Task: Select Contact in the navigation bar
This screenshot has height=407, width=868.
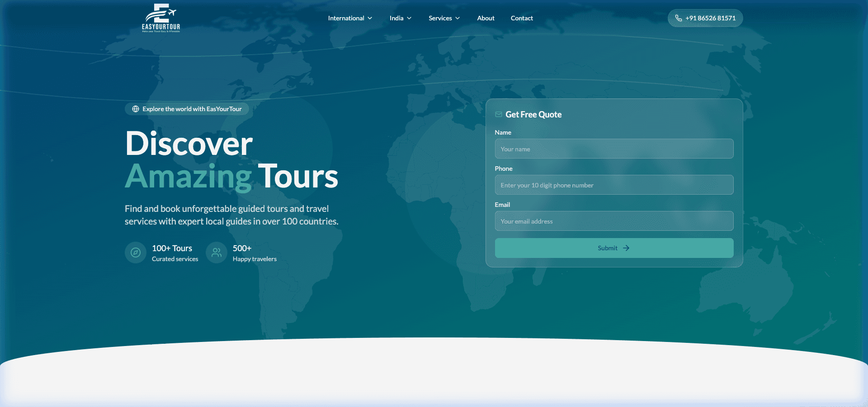Action: pos(522,18)
